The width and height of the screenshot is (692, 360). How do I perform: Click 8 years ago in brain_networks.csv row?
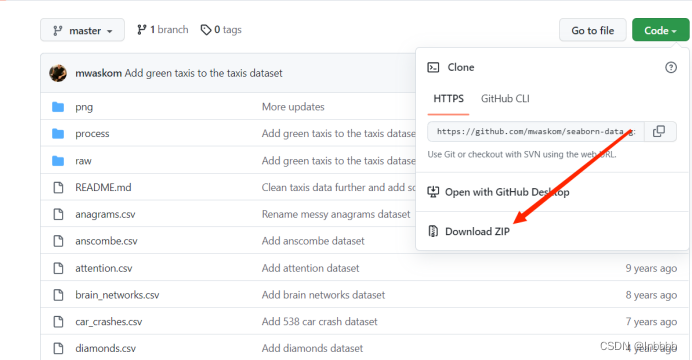click(651, 295)
